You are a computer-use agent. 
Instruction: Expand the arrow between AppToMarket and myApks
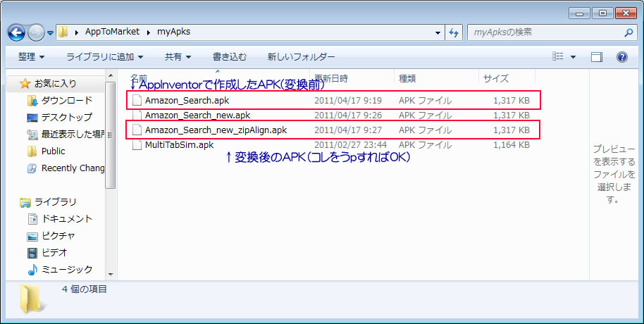click(x=148, y=32)
